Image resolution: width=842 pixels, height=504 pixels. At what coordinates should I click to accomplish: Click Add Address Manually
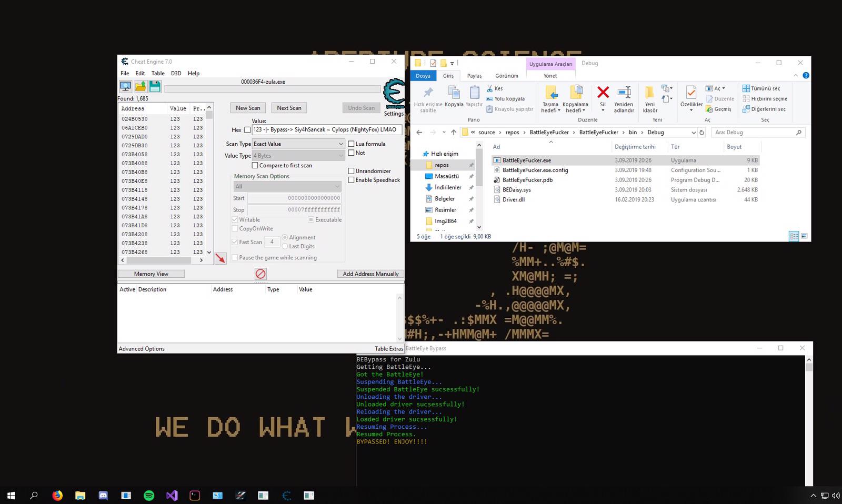(370, 274)
